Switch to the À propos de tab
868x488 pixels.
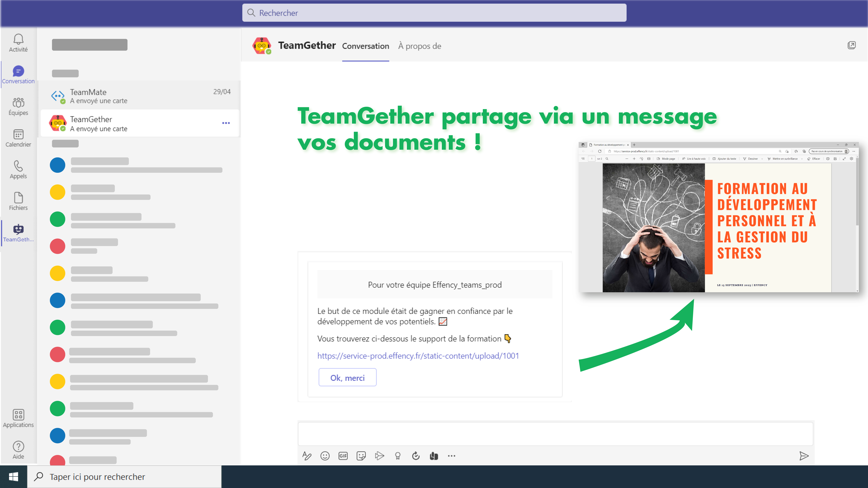tap(420, 46)
